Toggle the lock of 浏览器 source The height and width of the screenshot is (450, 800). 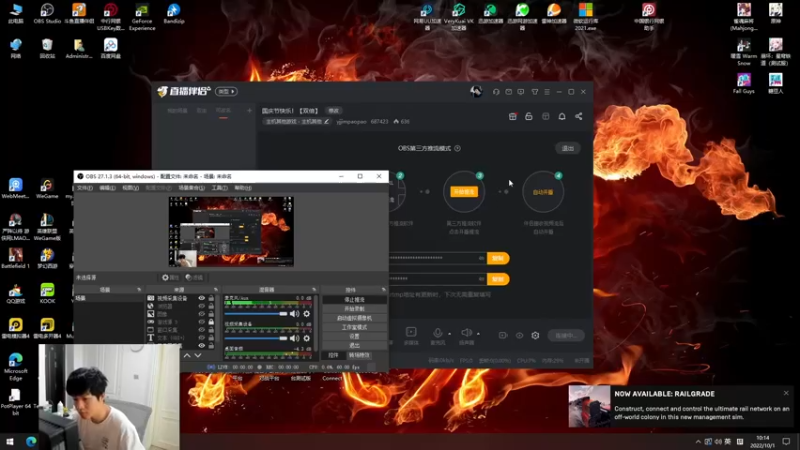211,306
